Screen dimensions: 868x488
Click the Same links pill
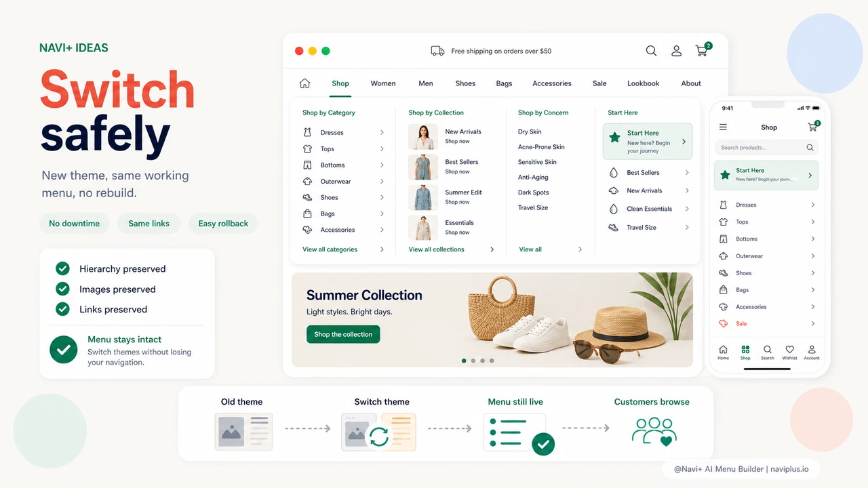tap(149, 223)
